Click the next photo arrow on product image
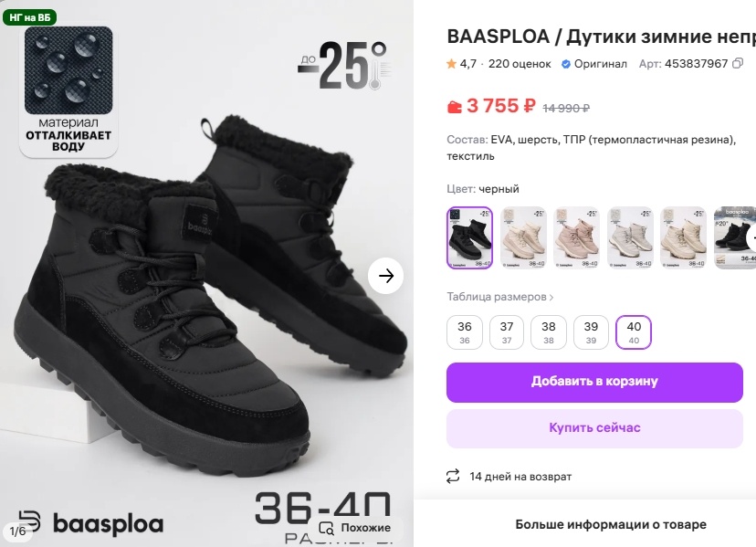Image resolution: width=756 pixels, height=547 pixels. tap(385, 276)
